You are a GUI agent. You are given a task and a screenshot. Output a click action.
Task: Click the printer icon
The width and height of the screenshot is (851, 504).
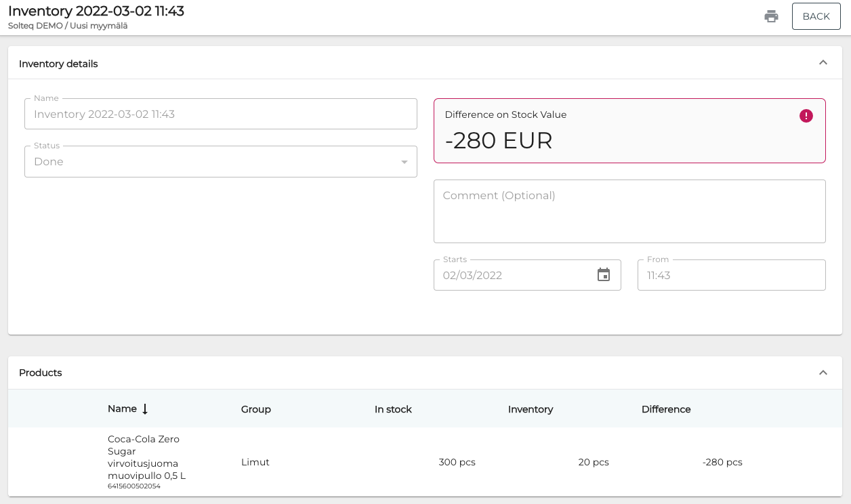(771, 16)
